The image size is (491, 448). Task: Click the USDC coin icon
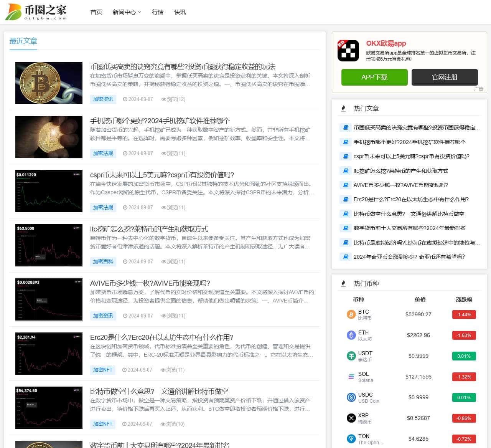(351, 397)
